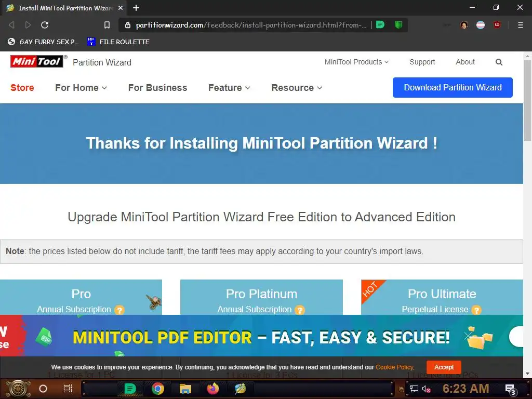Open the red uBlock shield extension

click(497, 25)
